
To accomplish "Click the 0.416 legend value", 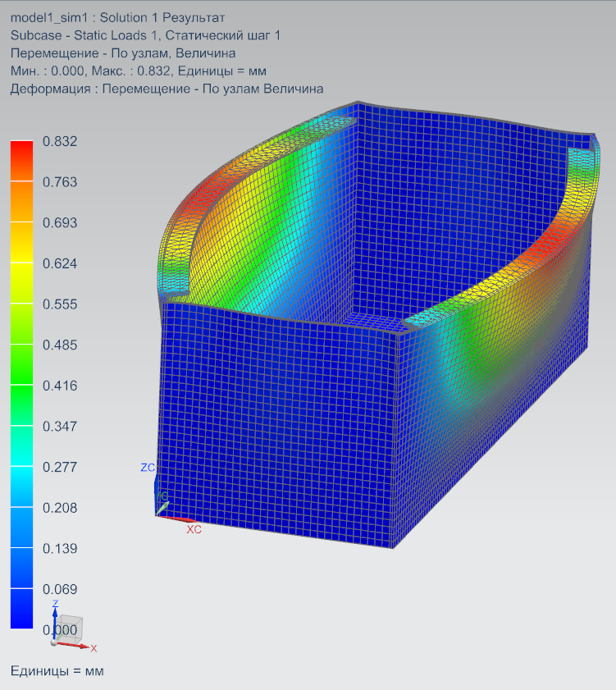I will click(x=60, y=386).
